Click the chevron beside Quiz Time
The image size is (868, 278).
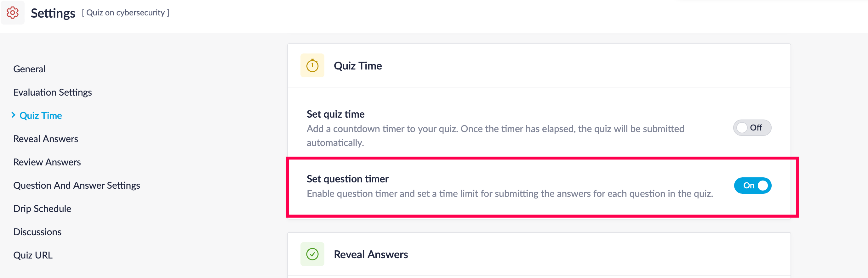(14, 115)
